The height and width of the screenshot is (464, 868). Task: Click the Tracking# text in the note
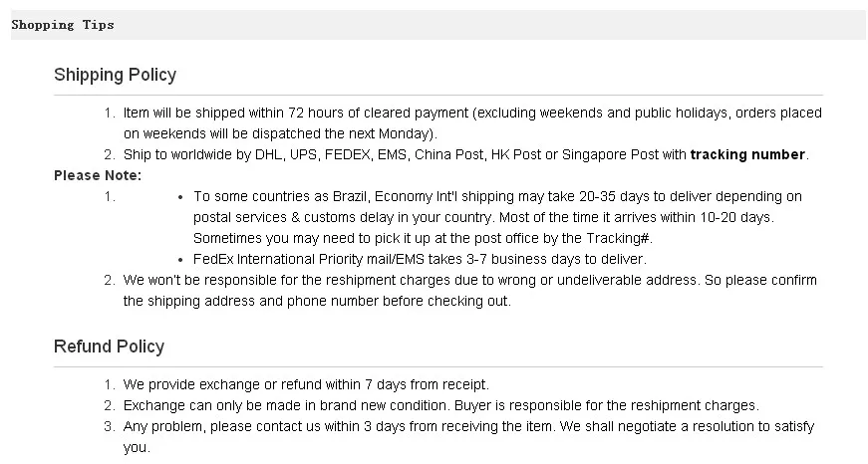click(617, 238)
